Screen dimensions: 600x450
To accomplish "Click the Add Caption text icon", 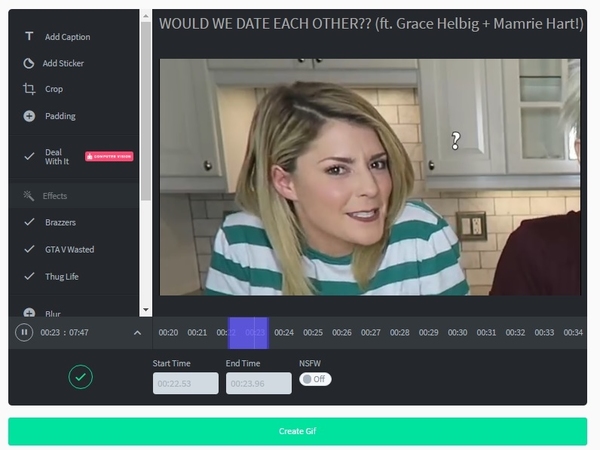I will [x=29, y=37].
